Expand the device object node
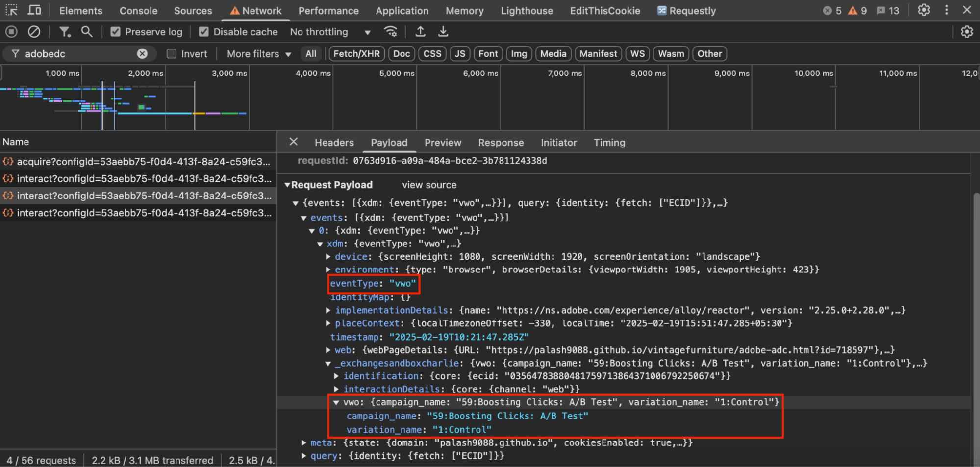This screenshot has height=467, width=980. (328, 256)
